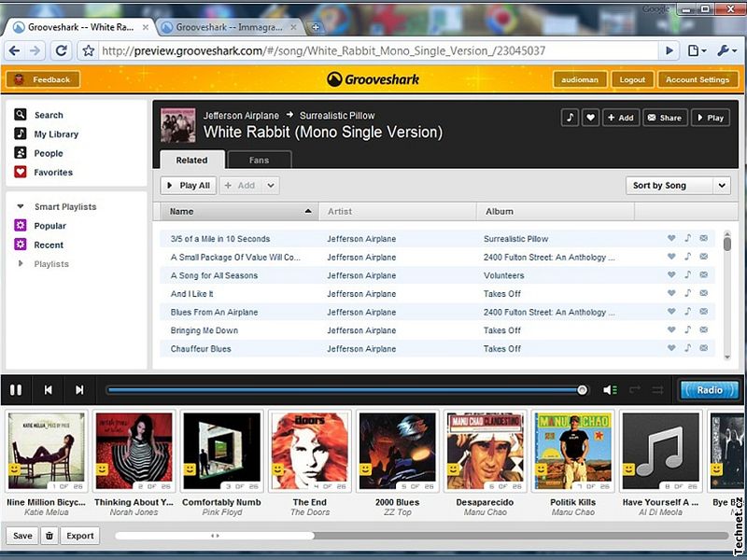
Task: Open Account Settings
Action: point(698,79)
